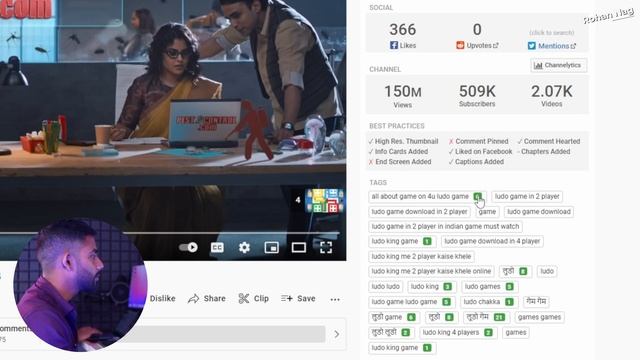Turn on closed captions (CC) button
This screenshot has height=360, width=640.
pos(217,247)
